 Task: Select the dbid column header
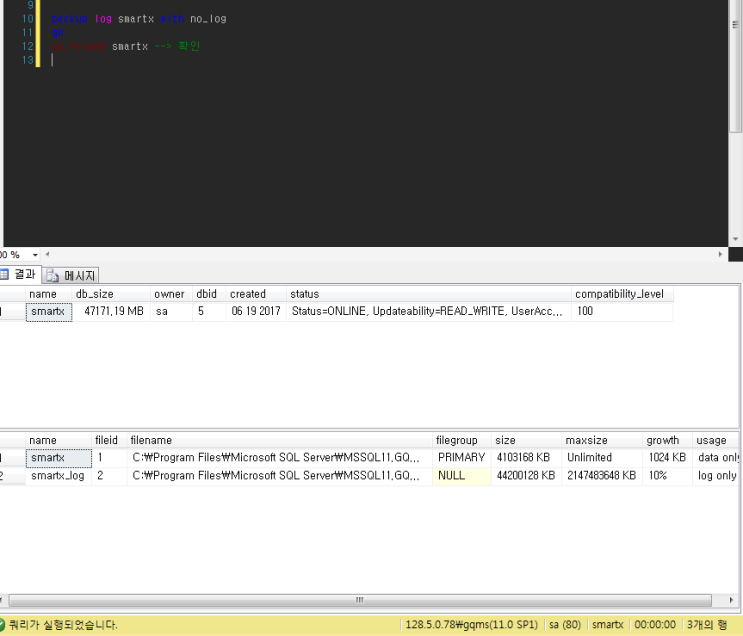(209, 294)
